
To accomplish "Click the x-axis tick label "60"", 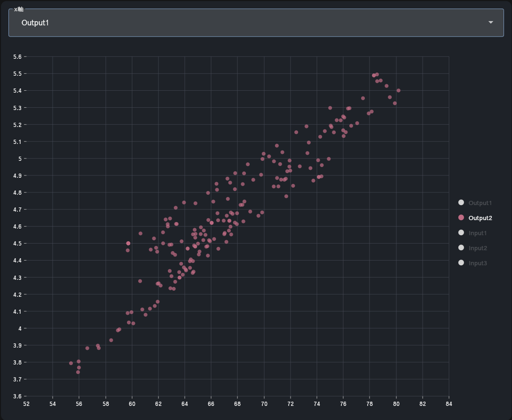I will (132, 404).
